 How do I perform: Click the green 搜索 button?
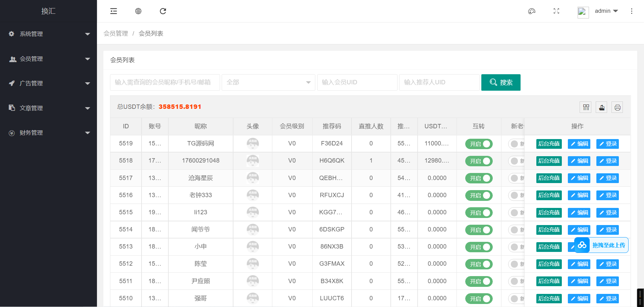501,83
